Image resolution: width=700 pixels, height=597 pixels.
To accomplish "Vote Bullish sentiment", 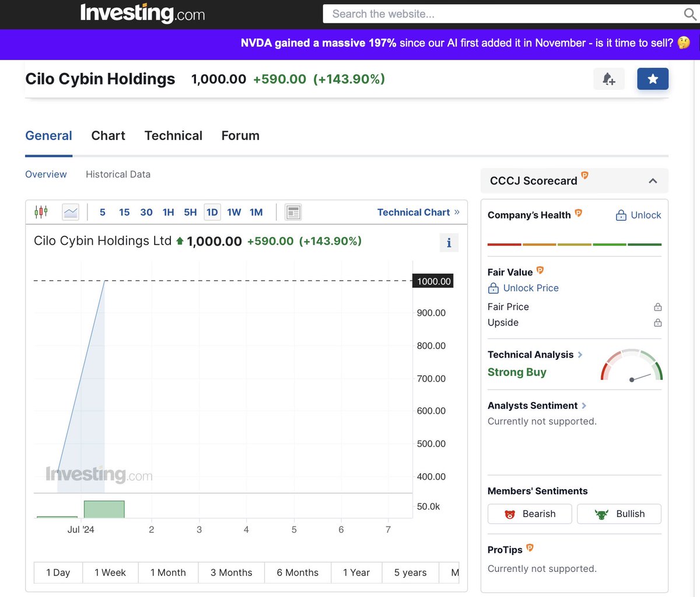I will [619, 514].
